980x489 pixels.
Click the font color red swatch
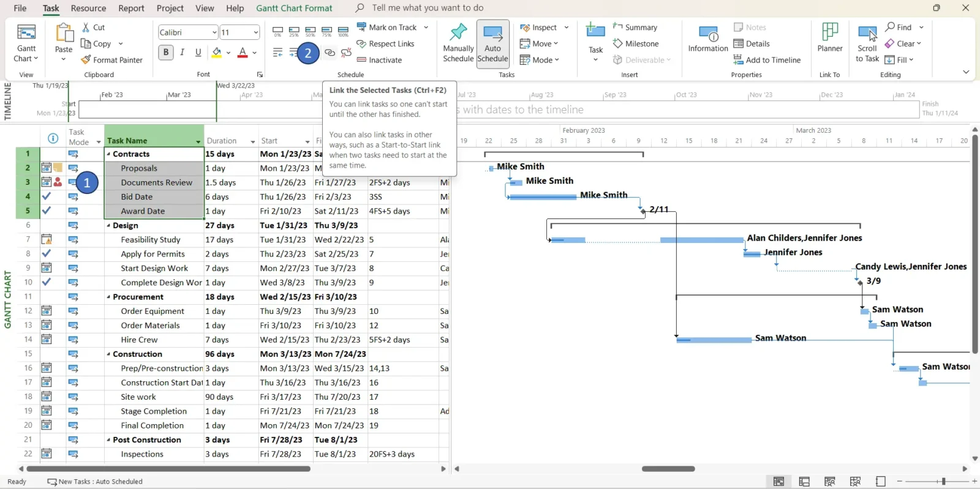pos(243,53)
